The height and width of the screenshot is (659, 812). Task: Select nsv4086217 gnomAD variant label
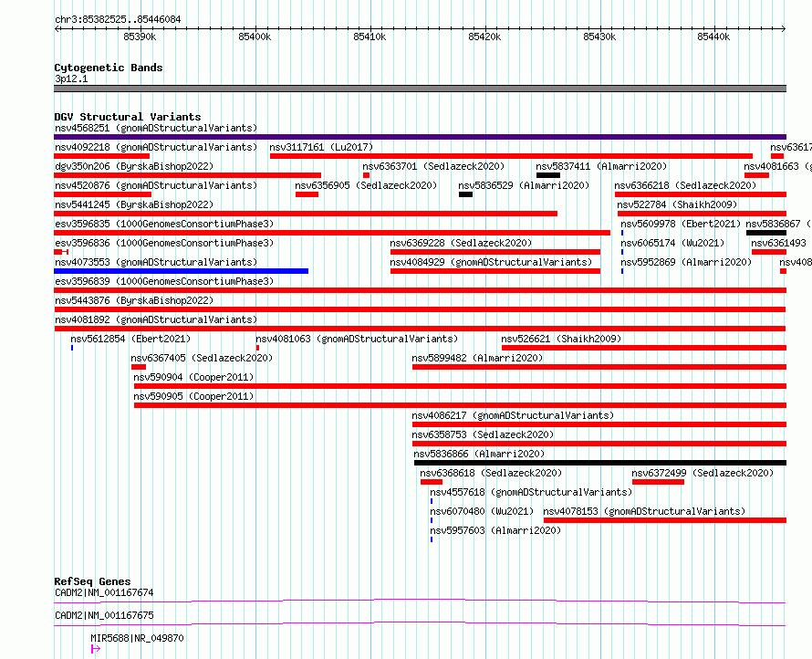513,415
